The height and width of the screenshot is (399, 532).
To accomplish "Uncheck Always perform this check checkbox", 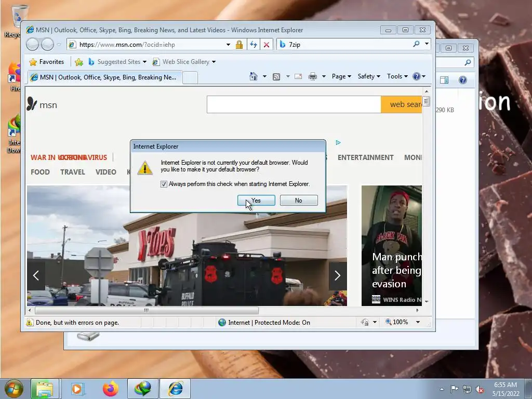I will (x=164, y=184).
